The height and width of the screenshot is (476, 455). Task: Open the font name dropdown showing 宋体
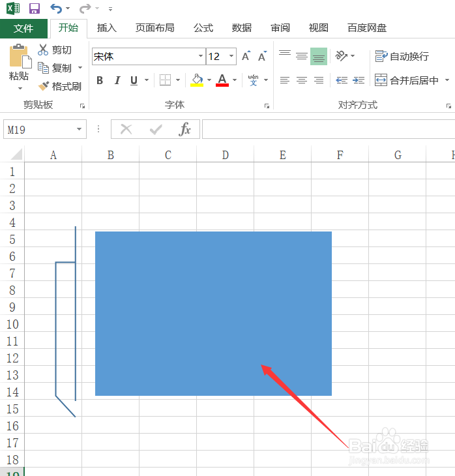(x=201, y=56)
